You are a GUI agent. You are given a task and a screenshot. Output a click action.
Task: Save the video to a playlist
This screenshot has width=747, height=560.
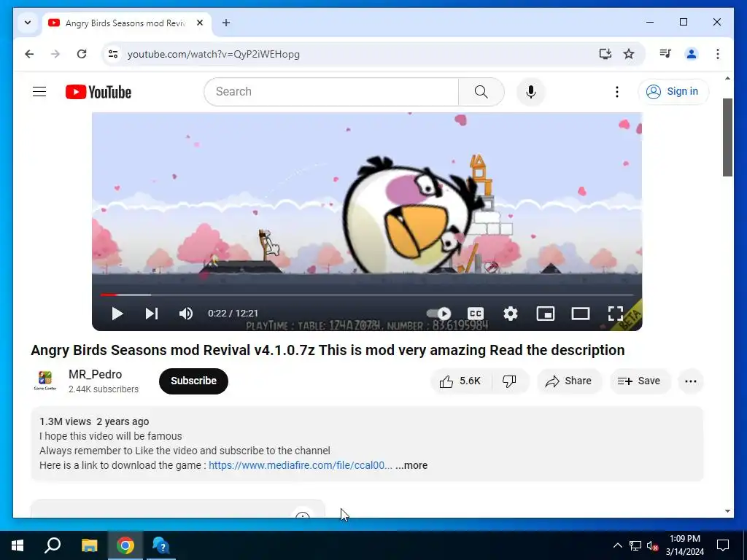tap(639, 381)
